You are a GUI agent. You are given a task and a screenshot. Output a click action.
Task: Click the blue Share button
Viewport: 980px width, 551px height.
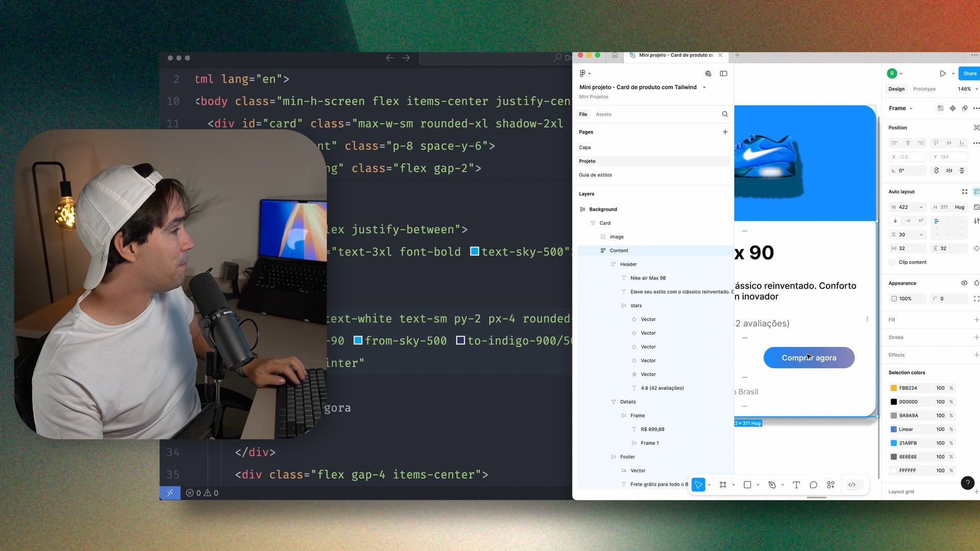tap(969, 73)
